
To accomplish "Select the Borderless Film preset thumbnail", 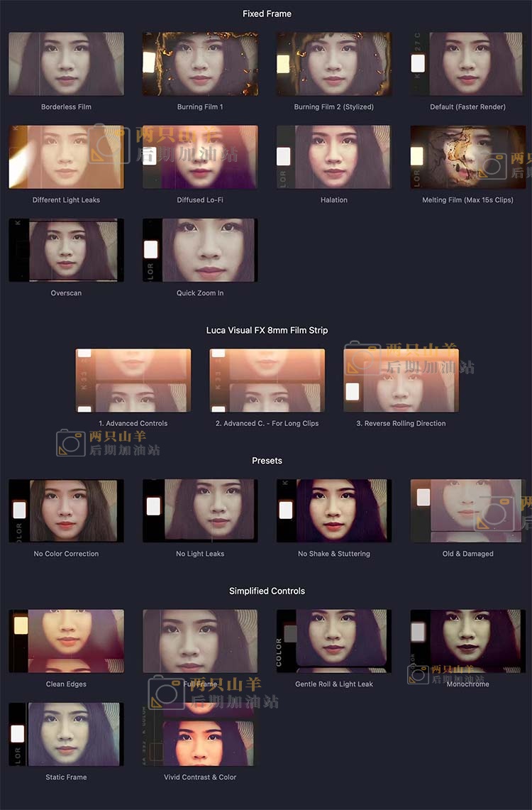I will pos(66,64).
